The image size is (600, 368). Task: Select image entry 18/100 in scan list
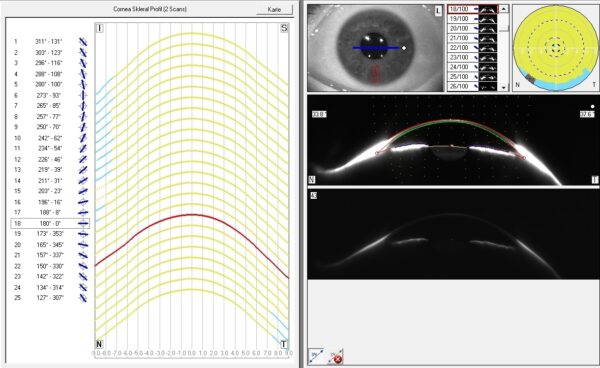pyautogui.click(x=473, y=9)
